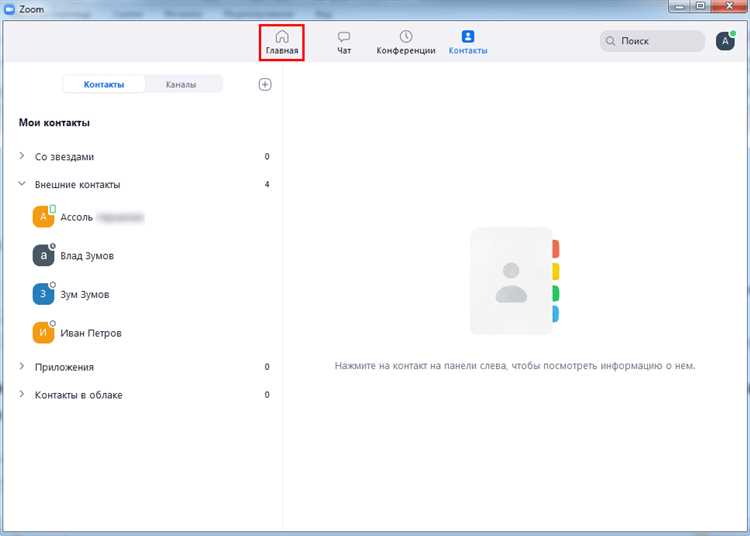Expand the Контакты в облаке group

coord(22,394)
